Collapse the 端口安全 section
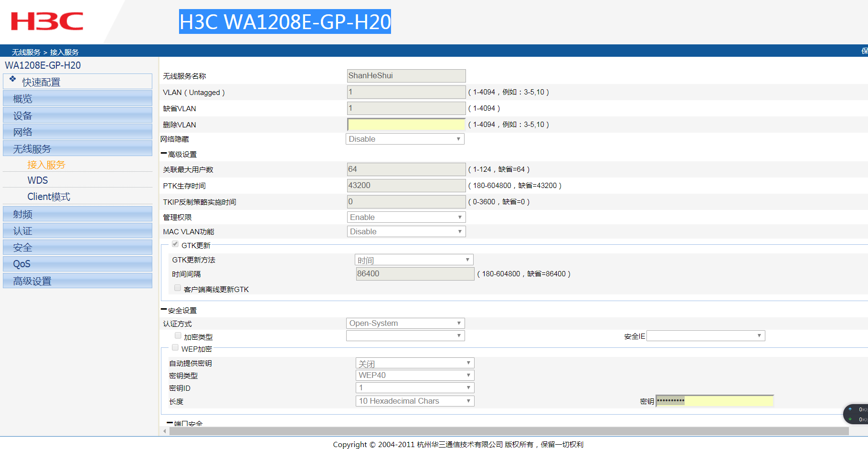 tap(169, 423)
